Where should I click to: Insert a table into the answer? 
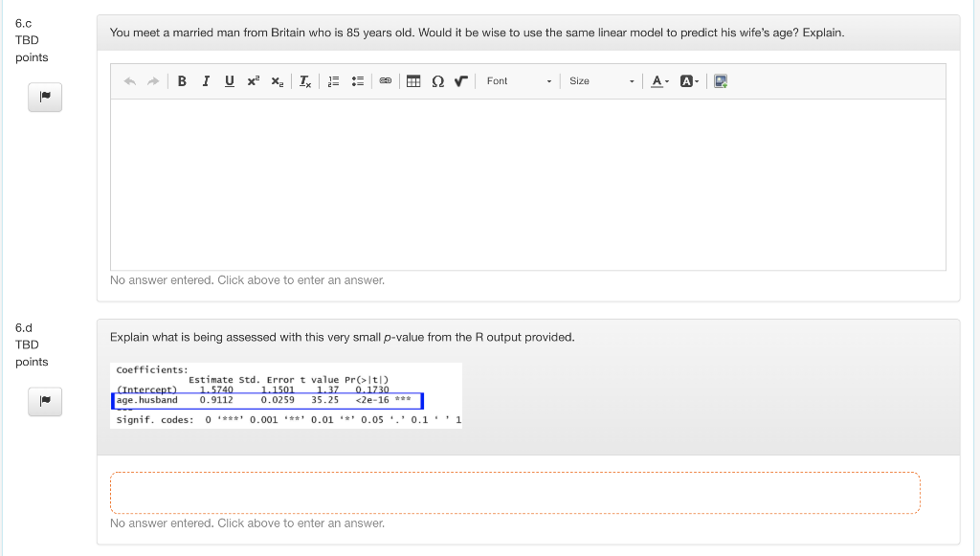coord(413,81)
